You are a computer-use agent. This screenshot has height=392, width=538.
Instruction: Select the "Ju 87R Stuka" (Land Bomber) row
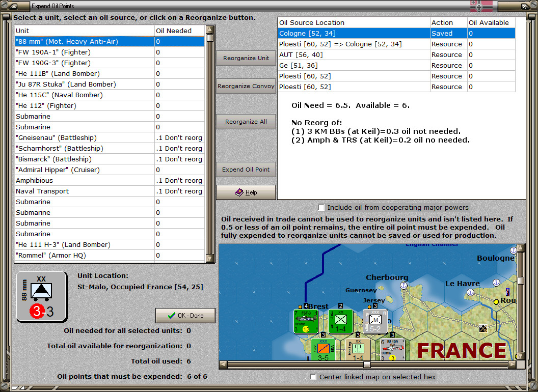[x=110, y=84]
